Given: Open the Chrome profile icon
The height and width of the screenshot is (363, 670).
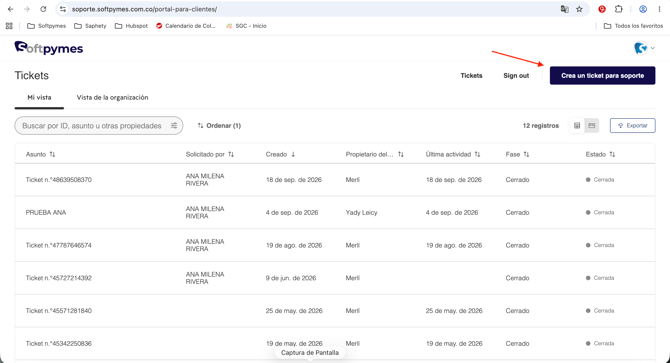Looking at the screenshot, I should pos(643,9).
